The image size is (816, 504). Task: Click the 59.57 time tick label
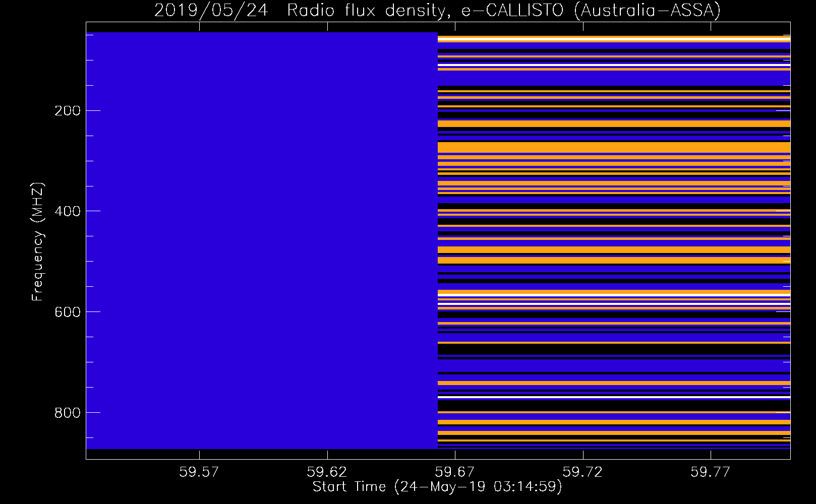click(x=199, y=472)
